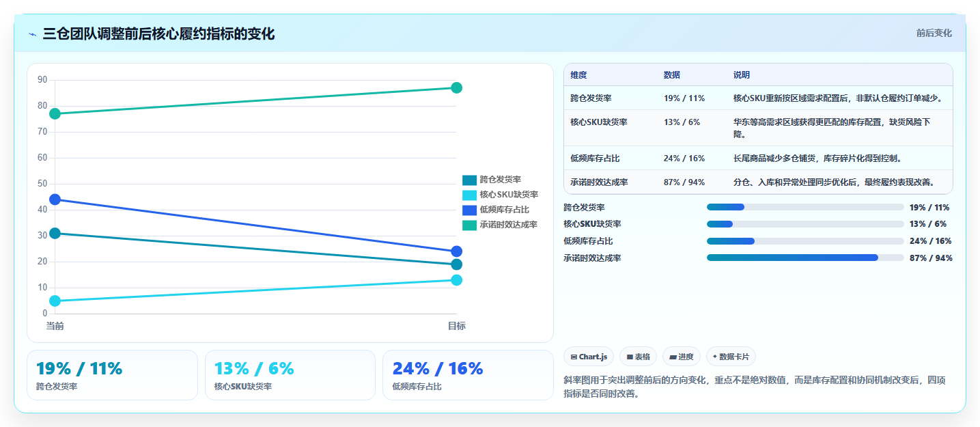Click the 数据 column header

[x=672, y=75]
